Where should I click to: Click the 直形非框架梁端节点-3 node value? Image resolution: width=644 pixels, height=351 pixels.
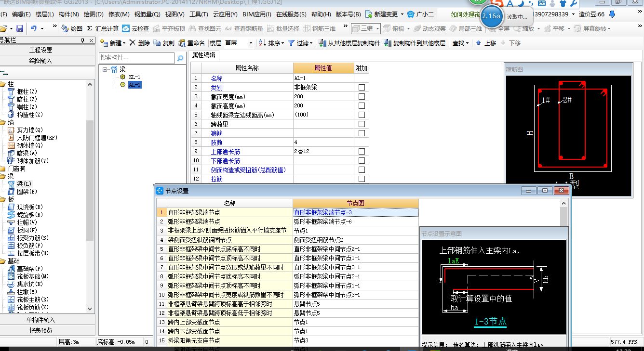[x=355, y=212]
